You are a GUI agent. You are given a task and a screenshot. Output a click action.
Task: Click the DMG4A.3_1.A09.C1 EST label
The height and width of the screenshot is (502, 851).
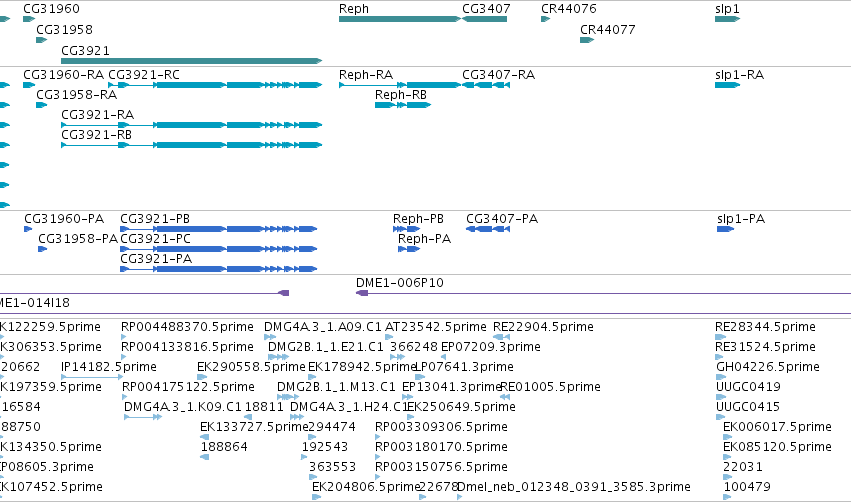[323, 327]
